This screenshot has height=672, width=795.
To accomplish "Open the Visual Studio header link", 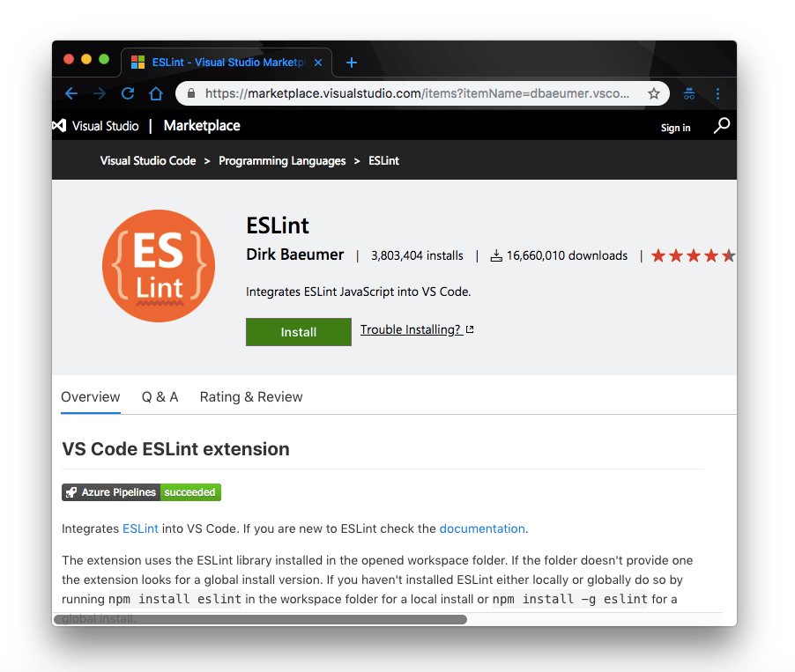I will (105, 126).
